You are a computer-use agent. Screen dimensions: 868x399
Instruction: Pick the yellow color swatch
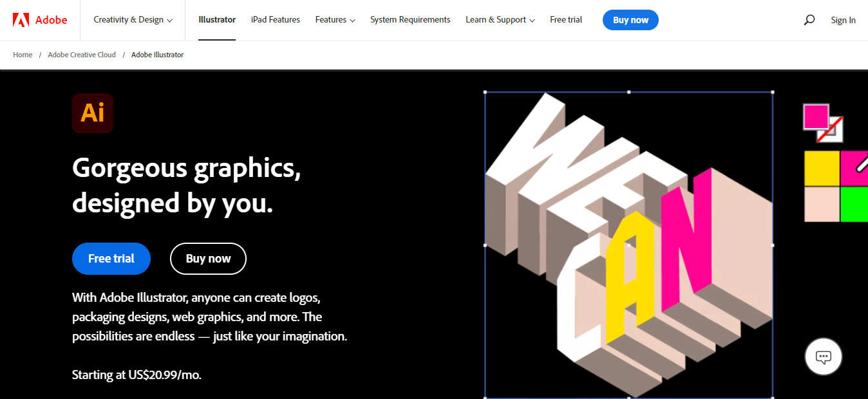pos(822,169)
